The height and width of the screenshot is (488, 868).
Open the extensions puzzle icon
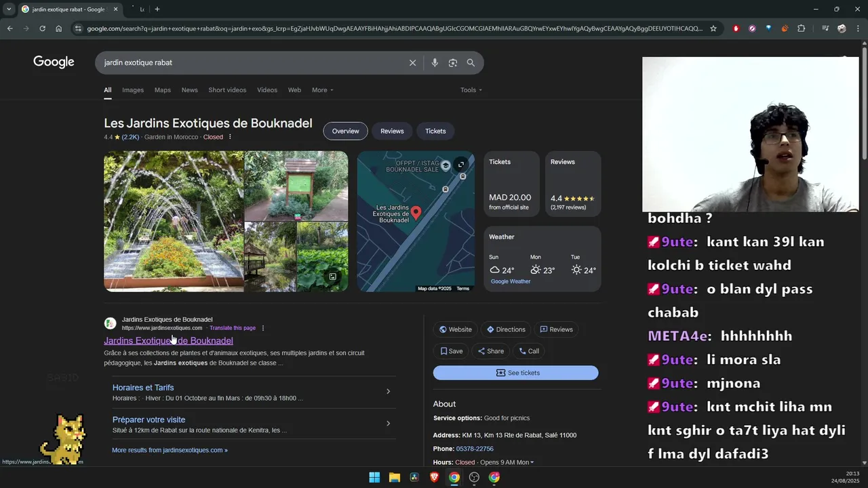(802, 28)
